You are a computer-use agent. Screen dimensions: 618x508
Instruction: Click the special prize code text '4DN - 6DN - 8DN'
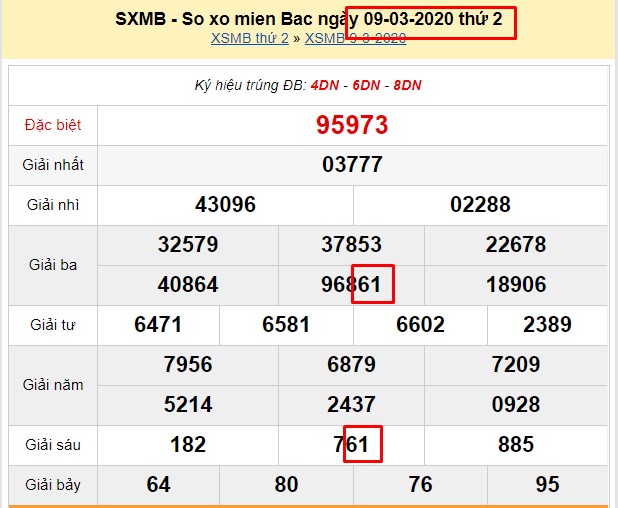(x=365, y=85)
